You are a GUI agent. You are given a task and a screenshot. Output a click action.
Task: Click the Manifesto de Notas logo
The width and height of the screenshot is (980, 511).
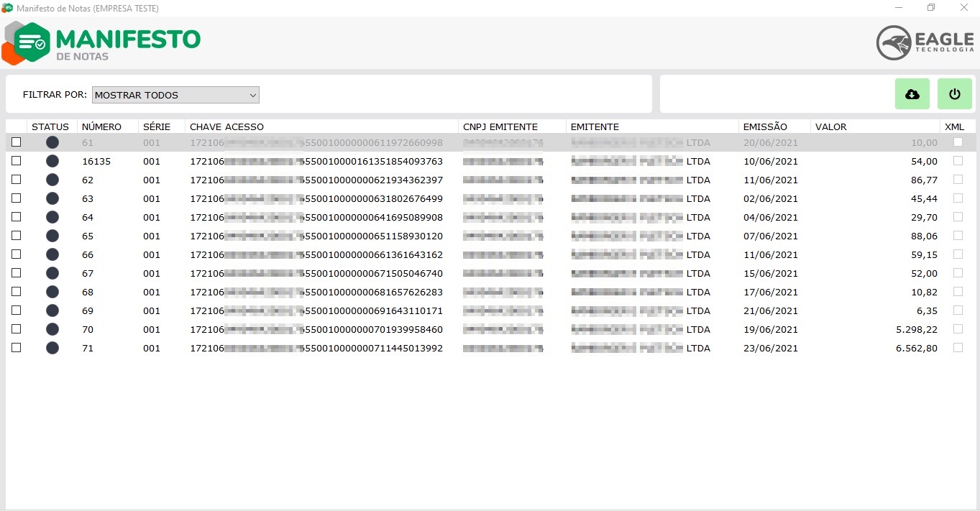pos(101,43)
